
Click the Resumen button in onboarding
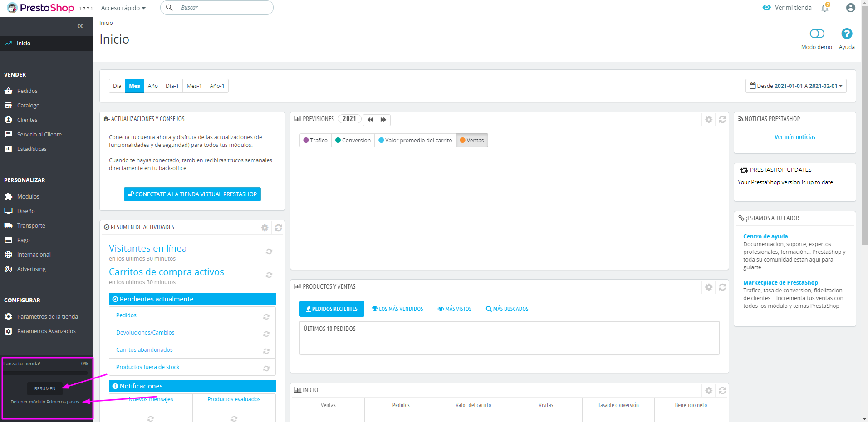coord(45,389)
